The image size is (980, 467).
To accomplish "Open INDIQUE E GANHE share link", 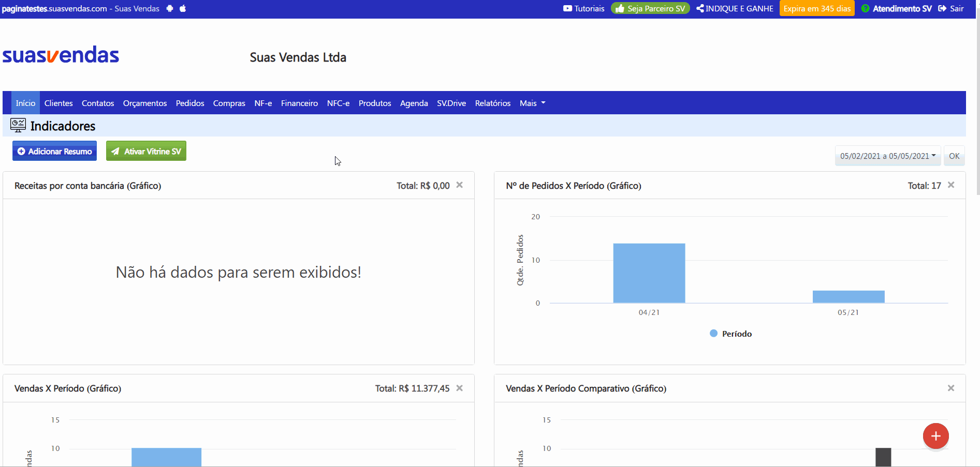I will point(735,8).
